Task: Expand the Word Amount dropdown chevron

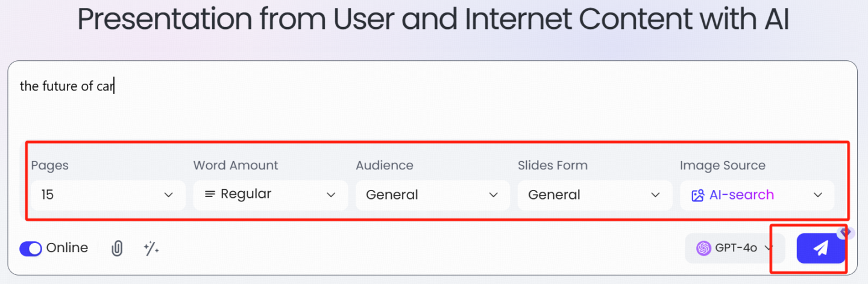Action: 331,195
